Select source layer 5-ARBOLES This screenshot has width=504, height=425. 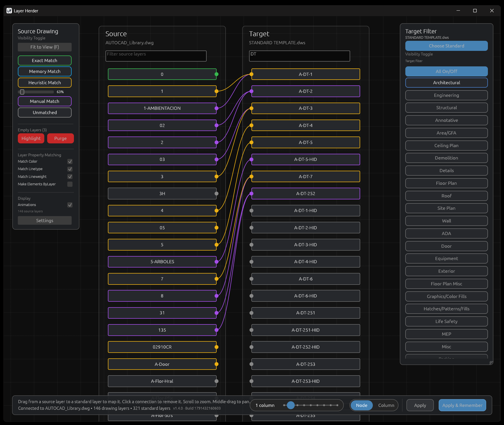tap(162, 262)
